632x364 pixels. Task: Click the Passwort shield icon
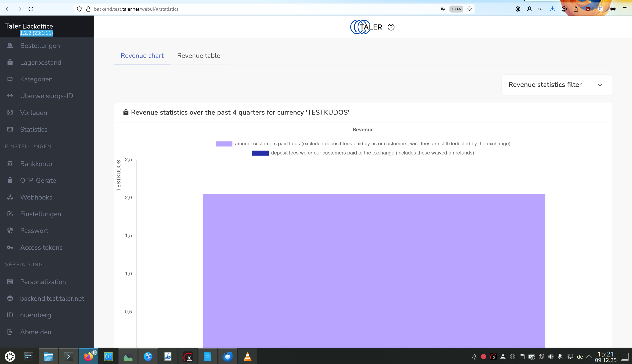[10, 230]
